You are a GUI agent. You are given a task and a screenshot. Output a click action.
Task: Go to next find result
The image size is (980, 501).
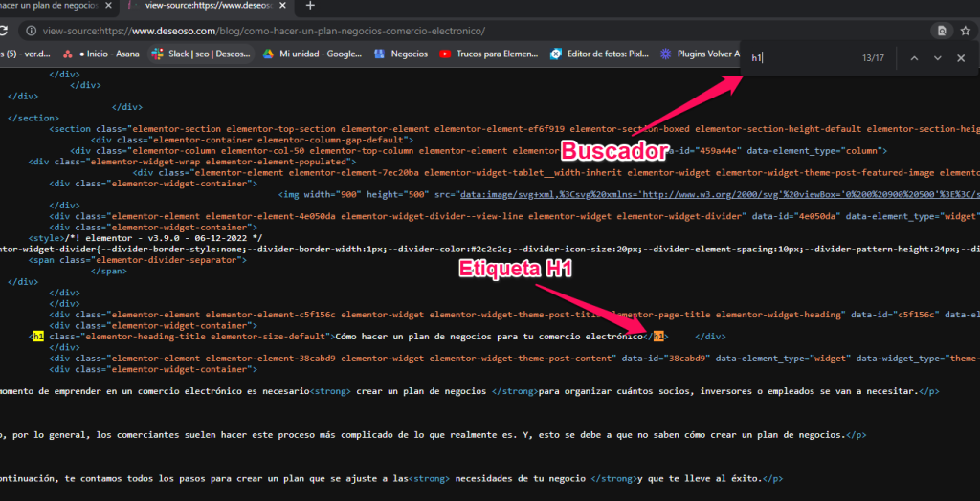pos(937,58)
